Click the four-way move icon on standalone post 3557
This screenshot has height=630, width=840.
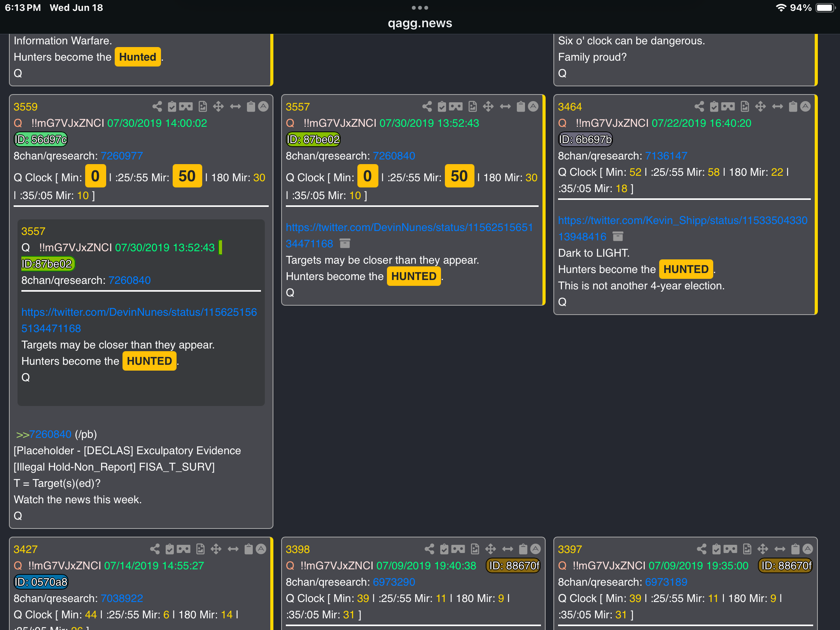[488, 107]
